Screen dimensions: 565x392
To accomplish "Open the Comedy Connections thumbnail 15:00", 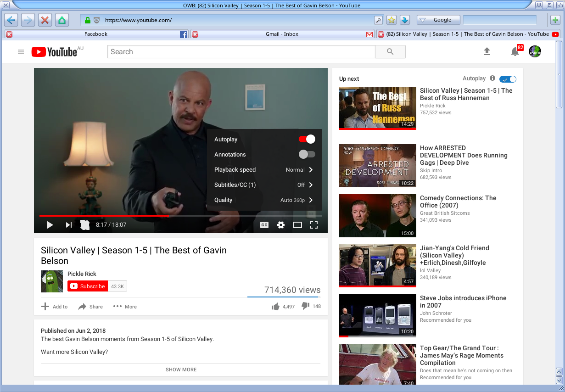I will pos(378,216).
